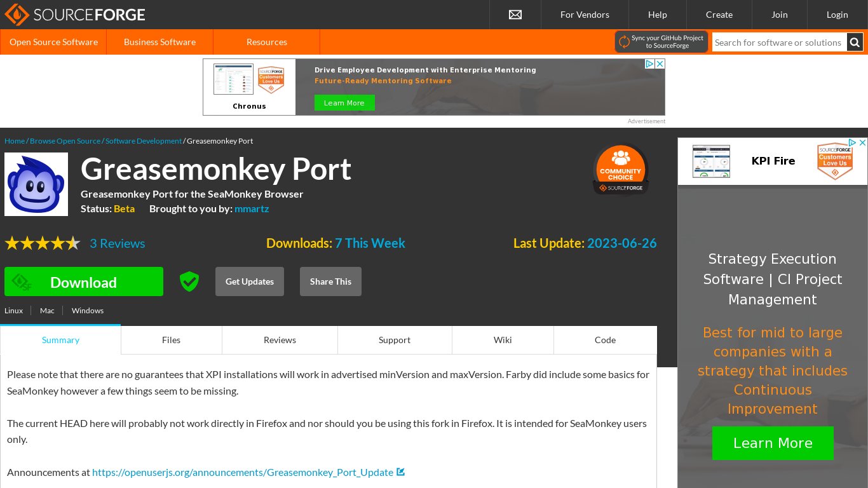
Task: Switch to the Support tab
Action: click(x=395, y=340)
